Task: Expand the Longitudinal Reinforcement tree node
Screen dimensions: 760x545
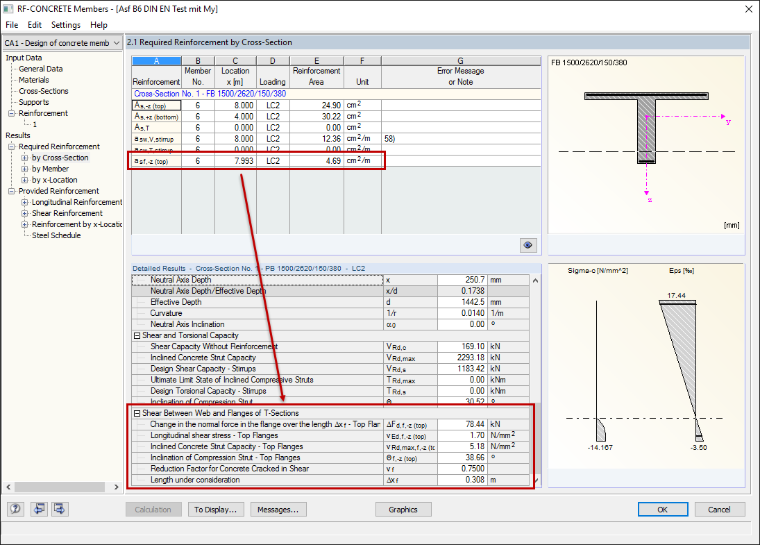Action: tap(25, 202)
